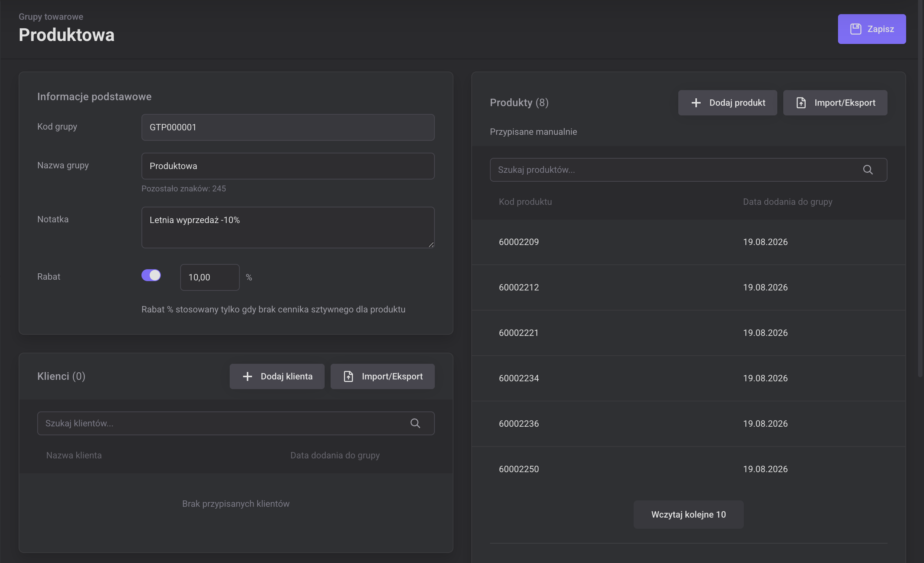924x563 pixels.
Task: Click the Kod produktu column header
Action: (x=525, y=201)
